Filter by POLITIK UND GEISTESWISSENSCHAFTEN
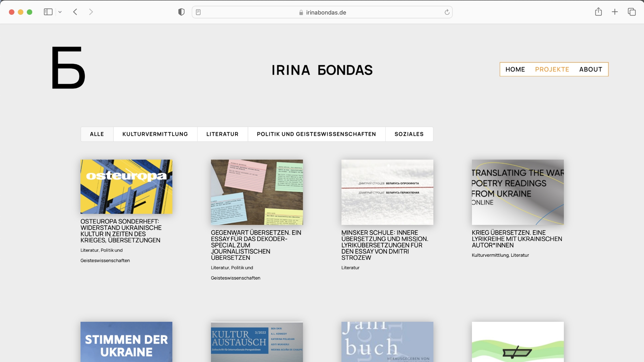 pyautogui.click(x=316, y=134)
